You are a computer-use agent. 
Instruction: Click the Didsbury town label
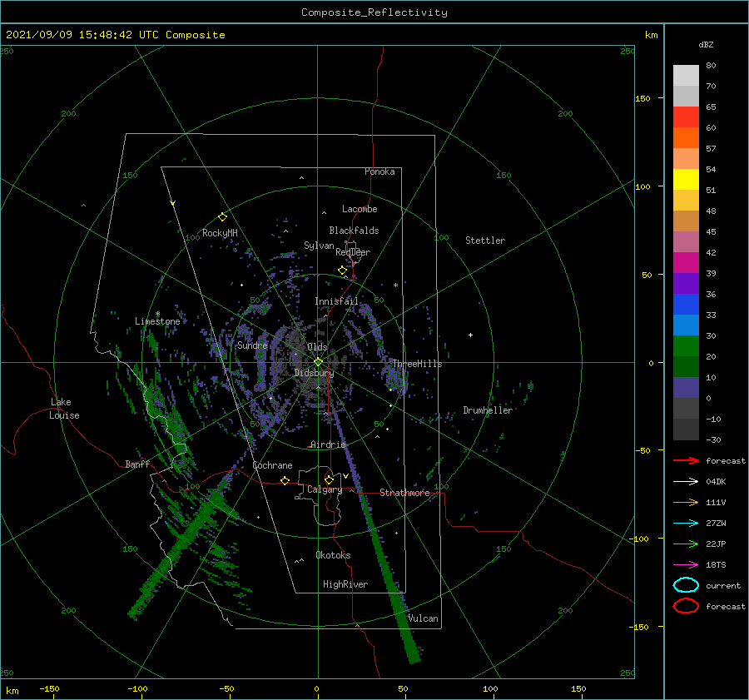click(314, 373)
